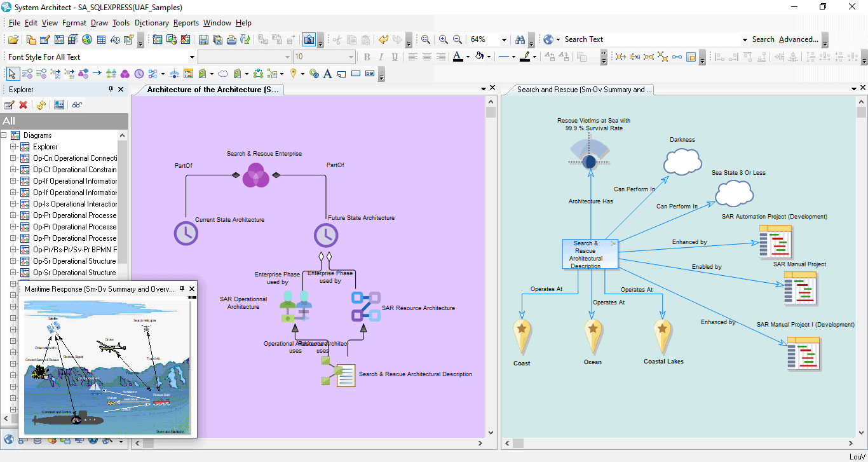The height and width of the screenshot is (462, 868).
Task: Open the Dictionary menu
Action: click(152, 23)
